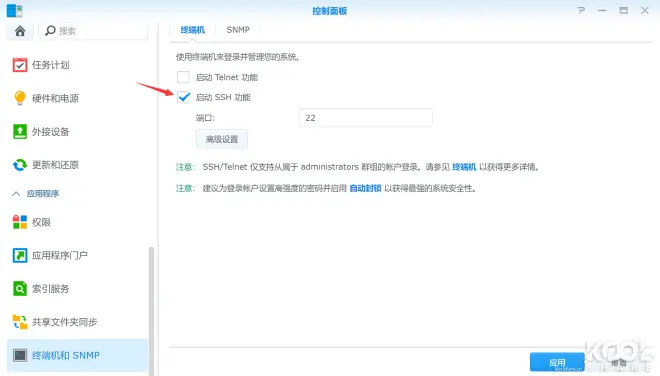
Task: Maximize the Control Panel window
Action: (623, 11)
